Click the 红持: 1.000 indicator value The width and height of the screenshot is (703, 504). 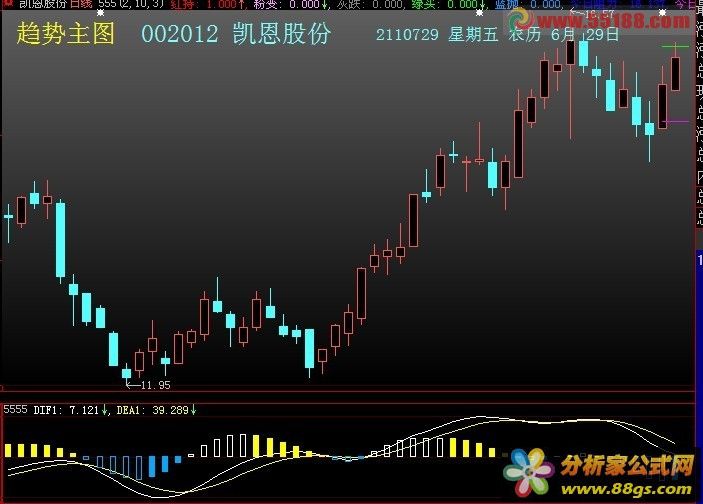pyautogui.click(x=207, y=4)
